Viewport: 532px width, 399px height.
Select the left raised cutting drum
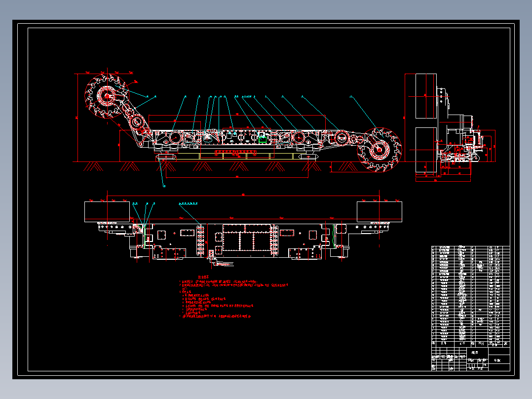(107, 96)
